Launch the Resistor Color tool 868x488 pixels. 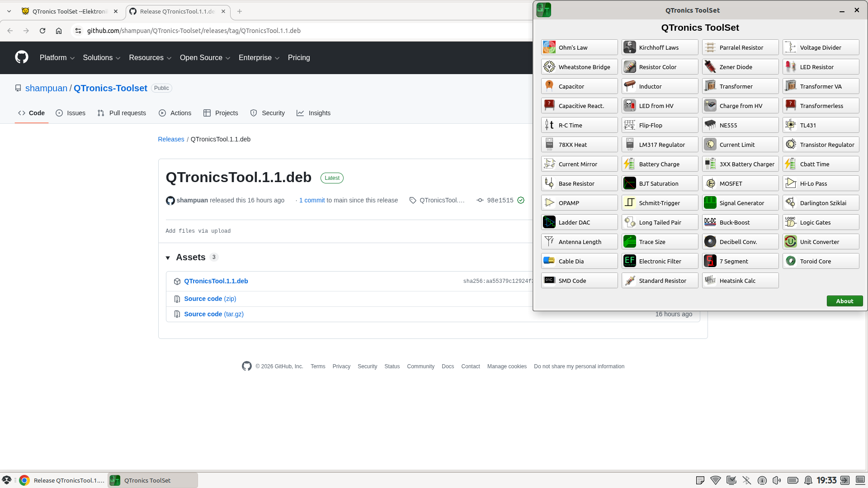tap(660, 67)
